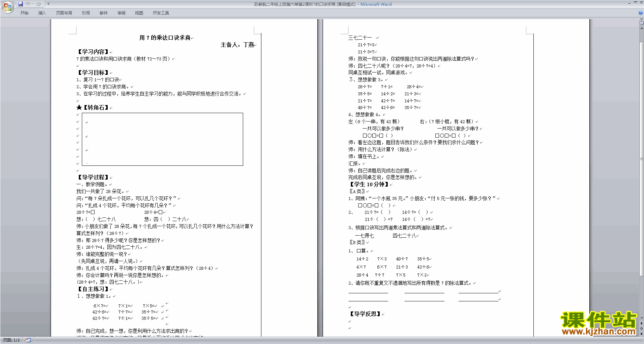Open the Office button menu
The image size is (644, 344).
click(7, 7)
